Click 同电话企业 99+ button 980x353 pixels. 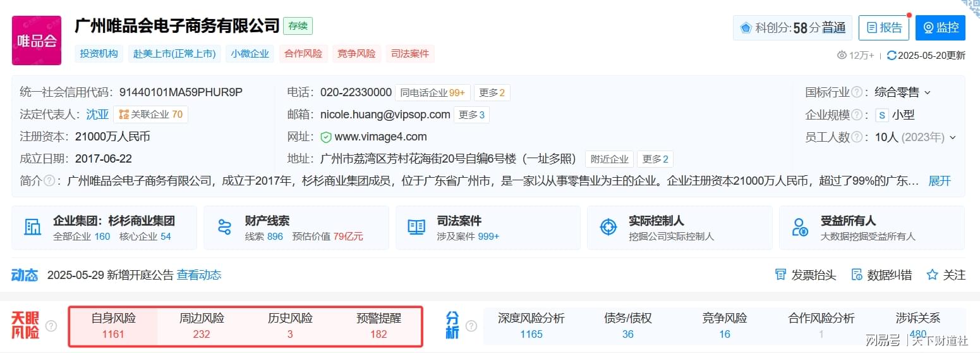tap(432, 93)
